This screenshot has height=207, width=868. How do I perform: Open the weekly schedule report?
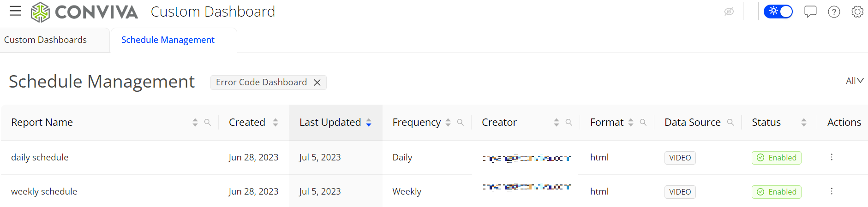tap(44, 191)
